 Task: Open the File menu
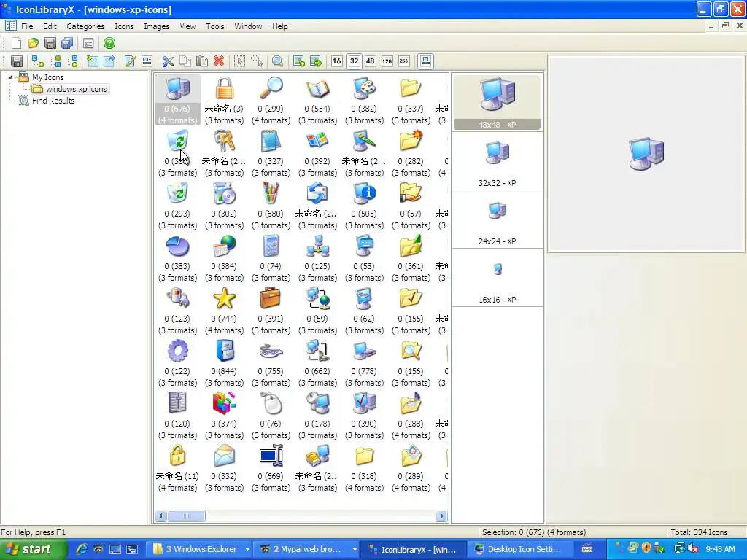[x=27, y=26]
